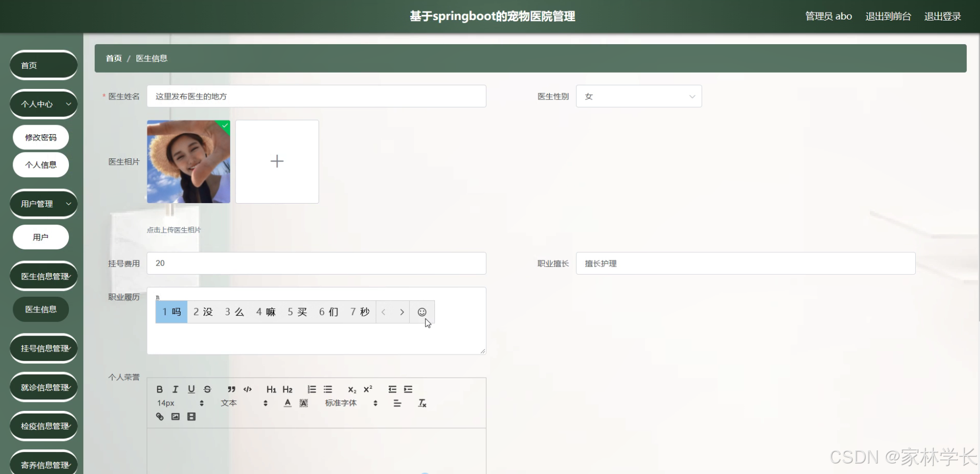Go to 首页 via the breadcrumb
Image resolution: width=980 pixels, height=474 pixels.
click(x=114, y=58)
